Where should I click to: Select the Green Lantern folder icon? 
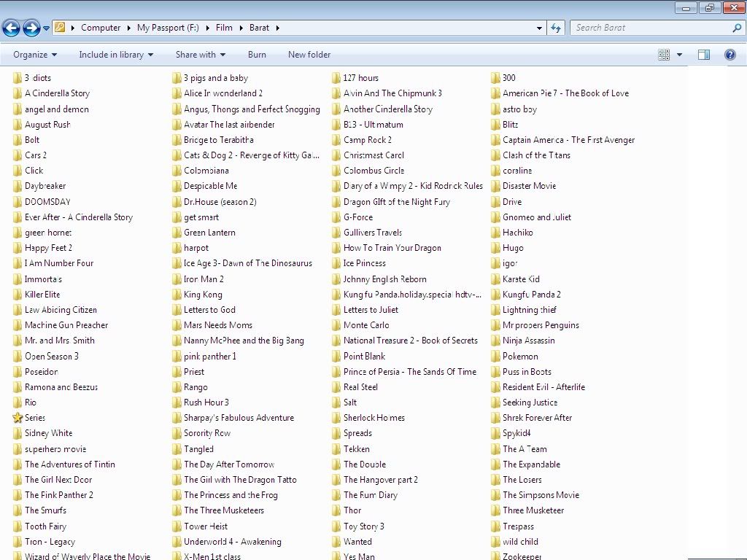177,233
